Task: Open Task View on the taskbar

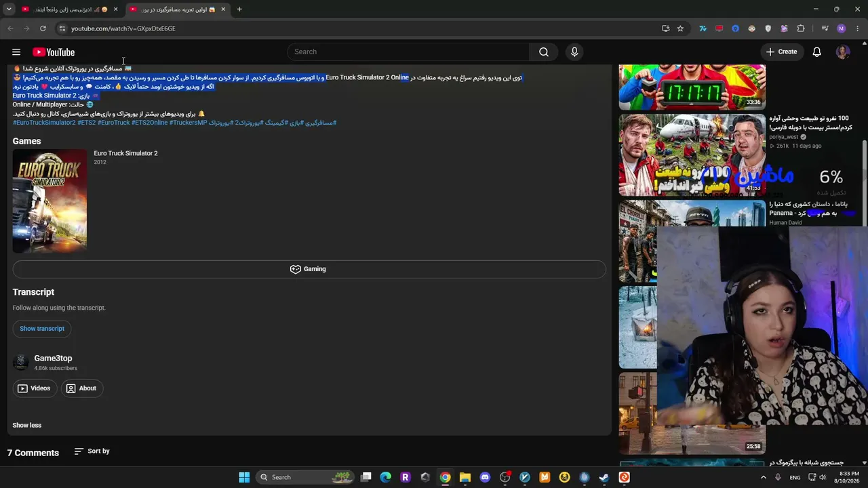Action: (366, 477)
